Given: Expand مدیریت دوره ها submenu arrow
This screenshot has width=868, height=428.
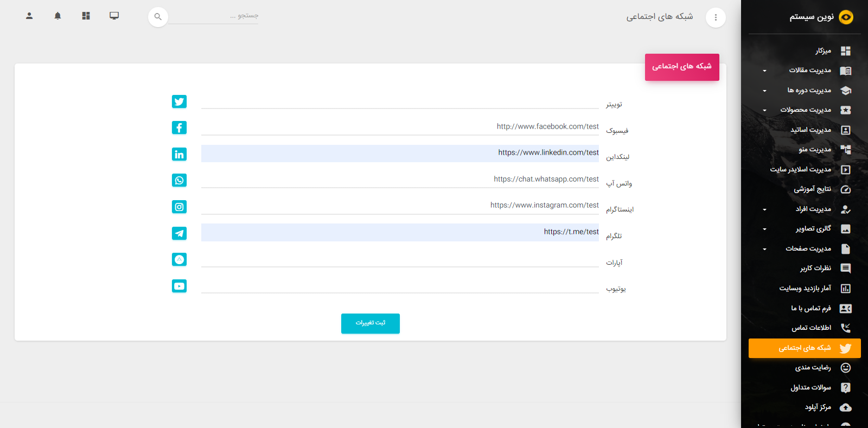Looking at the screenshot, I should [x=764, y=91].
